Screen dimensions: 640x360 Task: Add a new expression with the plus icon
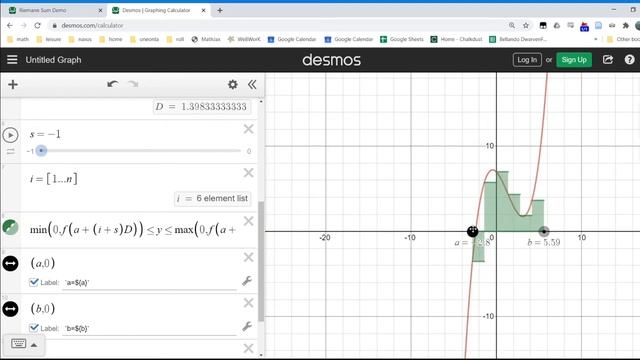click(13, 84)
